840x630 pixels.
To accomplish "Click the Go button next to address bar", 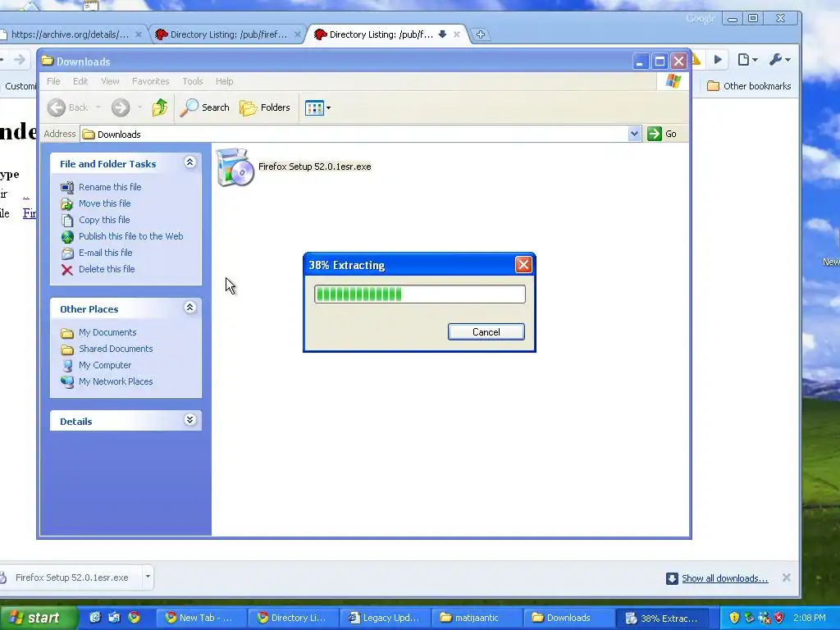I will click(662, 134).
